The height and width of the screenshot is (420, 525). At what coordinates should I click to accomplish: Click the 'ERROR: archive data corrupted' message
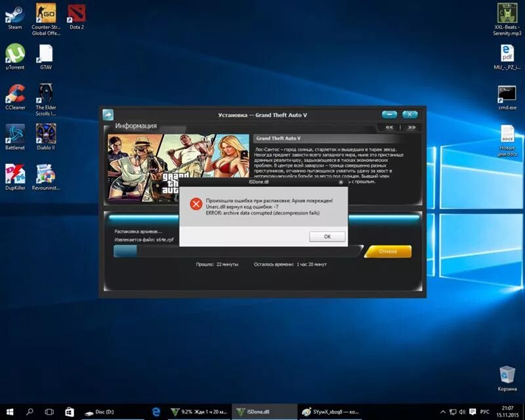pos(262,213)
